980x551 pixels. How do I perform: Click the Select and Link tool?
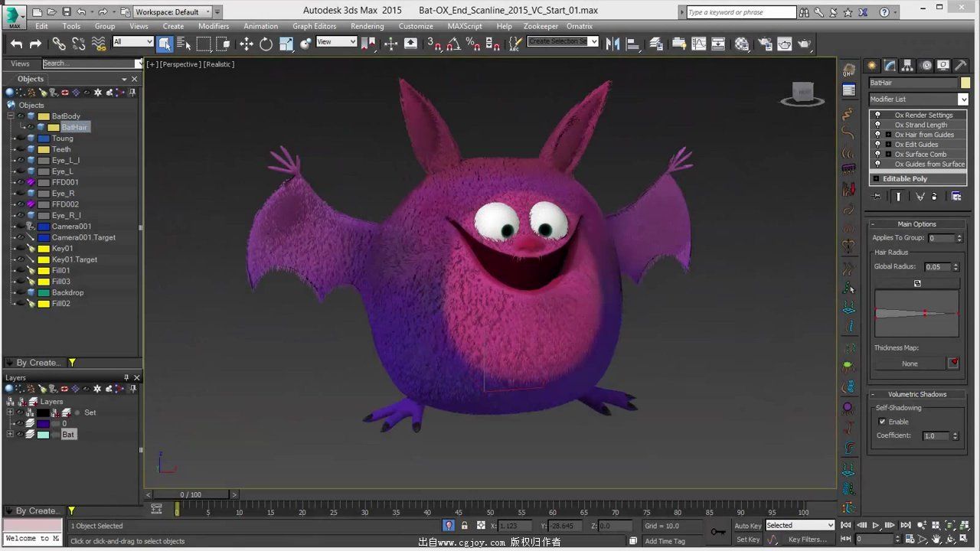[59, 44]
